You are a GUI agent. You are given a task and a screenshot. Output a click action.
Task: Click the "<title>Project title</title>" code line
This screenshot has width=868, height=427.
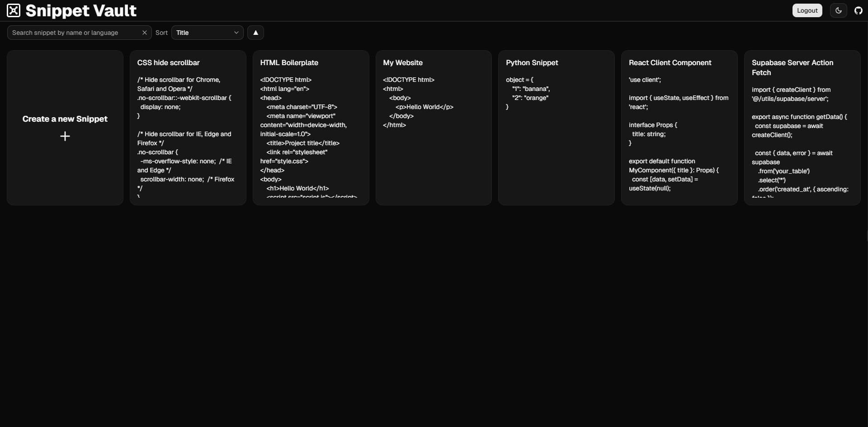click(x=303, y=143)
